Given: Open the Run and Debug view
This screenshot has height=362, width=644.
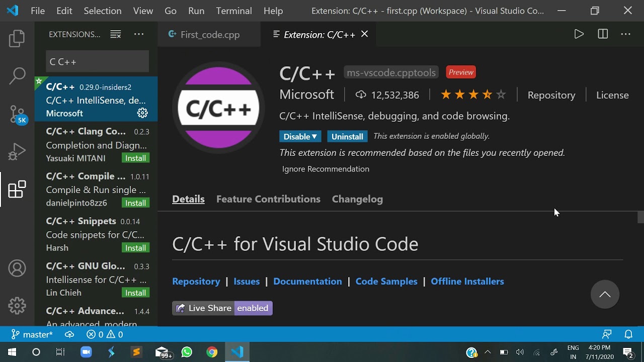Looking at the screenshot, I should coord(17,151).
